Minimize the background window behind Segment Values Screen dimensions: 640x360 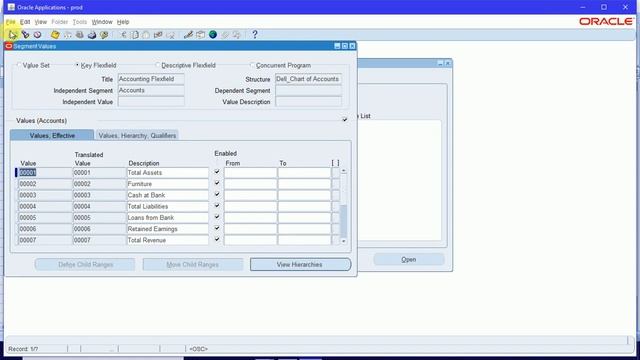[x=440, y=63]
